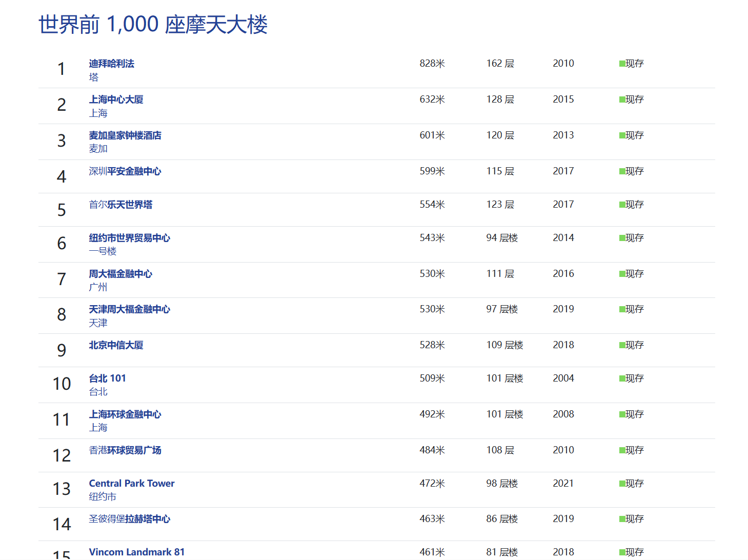Open the 北京中信大厦 link
The width and height of the screenshot is (748, 560).
click(x=116, y=345)
